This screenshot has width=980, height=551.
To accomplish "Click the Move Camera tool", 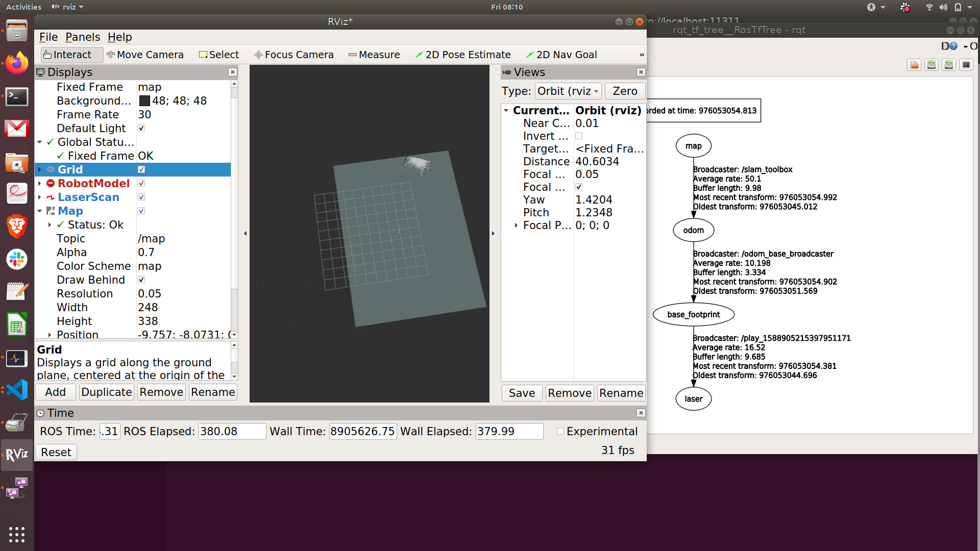I will (145, 55).
